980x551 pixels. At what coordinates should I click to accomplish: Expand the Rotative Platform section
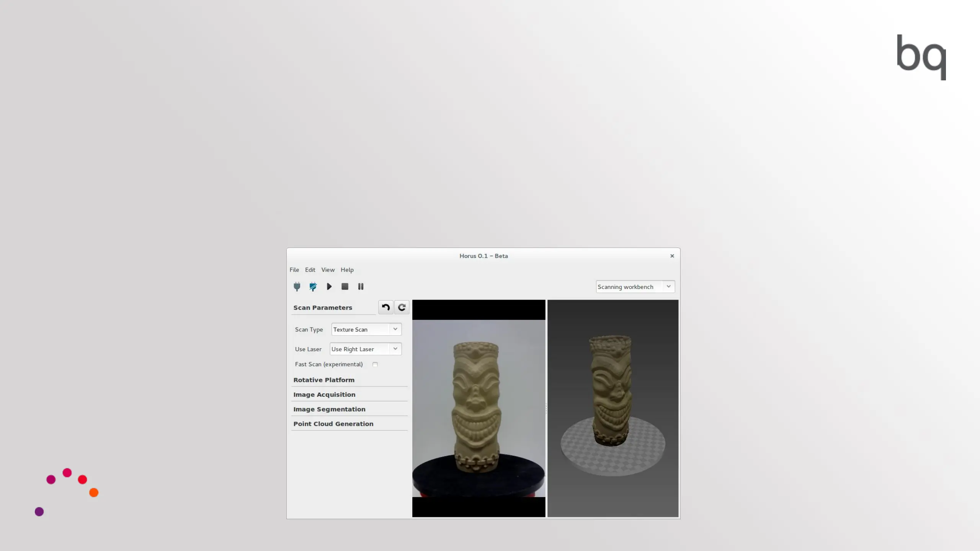click(324, 380)
